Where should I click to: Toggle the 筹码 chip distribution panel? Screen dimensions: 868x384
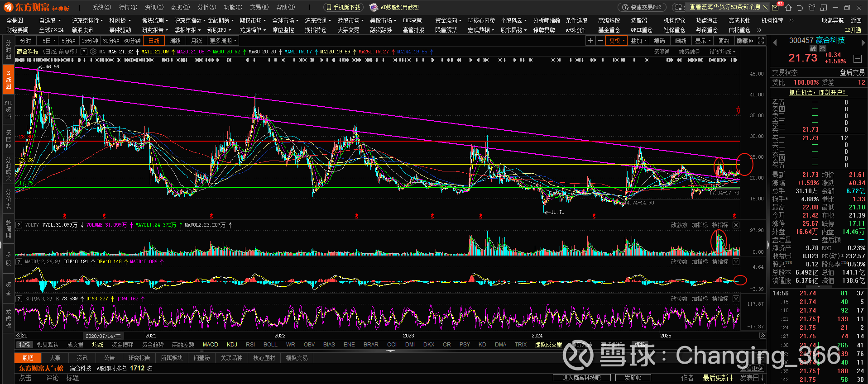tap(659, 41)
